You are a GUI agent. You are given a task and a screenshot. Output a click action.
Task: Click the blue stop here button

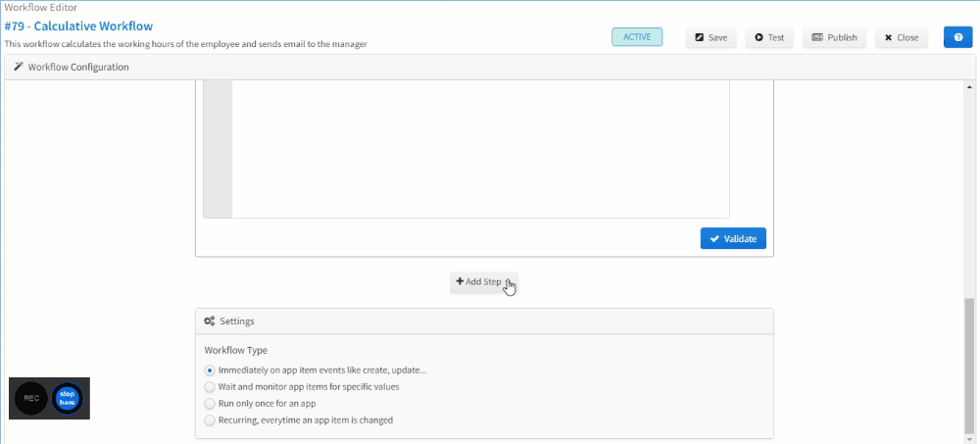[67, 398]
